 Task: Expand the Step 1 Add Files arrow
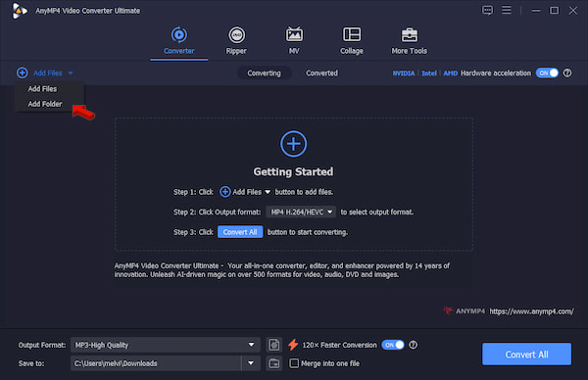coord(268,192)
